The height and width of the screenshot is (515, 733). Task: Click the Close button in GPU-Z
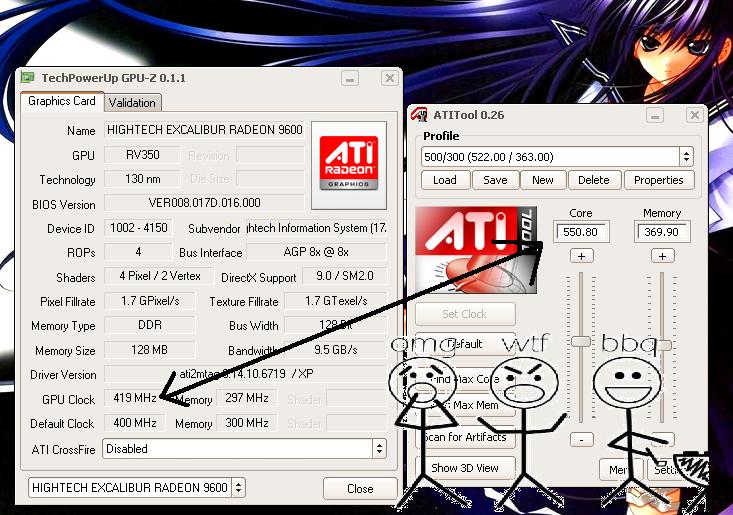coord(360,488)
